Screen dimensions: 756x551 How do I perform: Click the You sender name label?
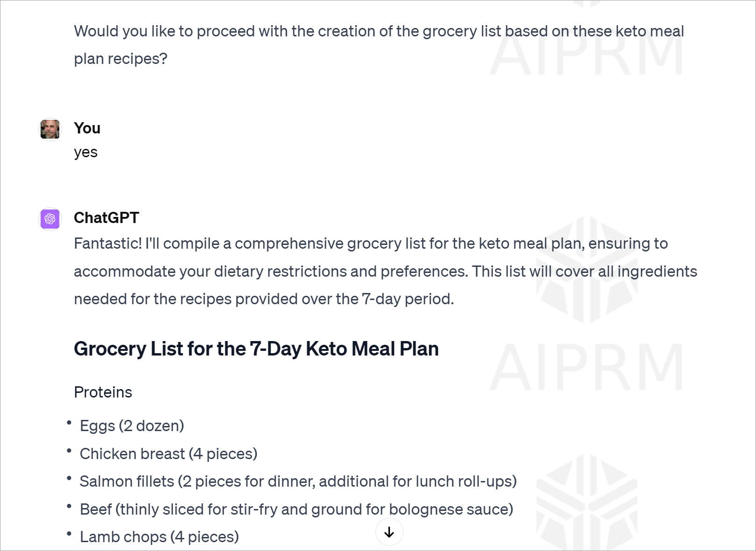(87, 128)
